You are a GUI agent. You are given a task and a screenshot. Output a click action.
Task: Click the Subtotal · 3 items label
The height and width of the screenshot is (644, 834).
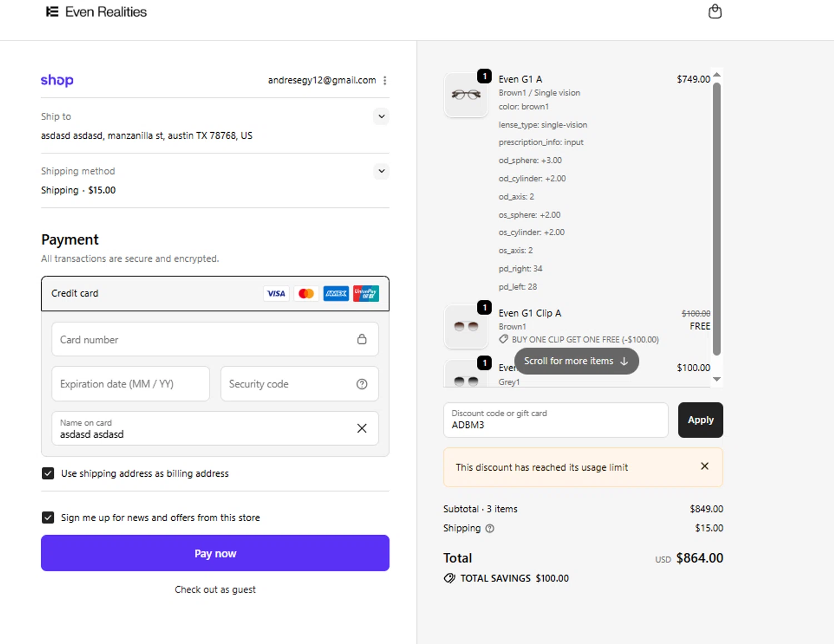coord(480,509)
